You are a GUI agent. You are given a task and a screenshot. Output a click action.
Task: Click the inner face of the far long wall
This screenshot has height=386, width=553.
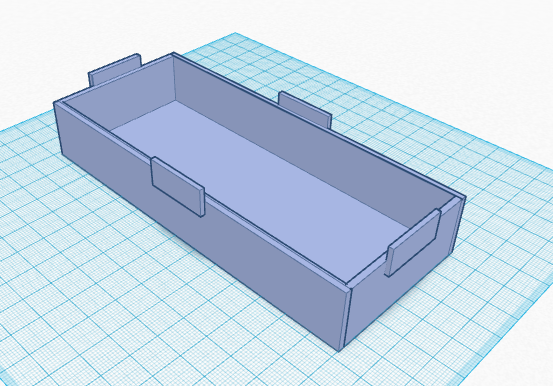coord(307,141)
